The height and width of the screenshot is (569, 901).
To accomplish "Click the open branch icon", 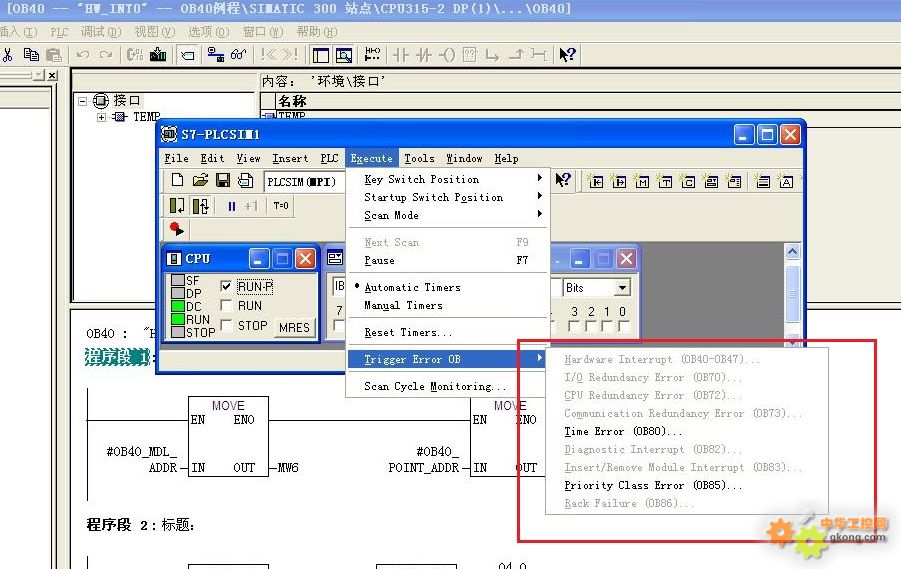I will [492, 55].
